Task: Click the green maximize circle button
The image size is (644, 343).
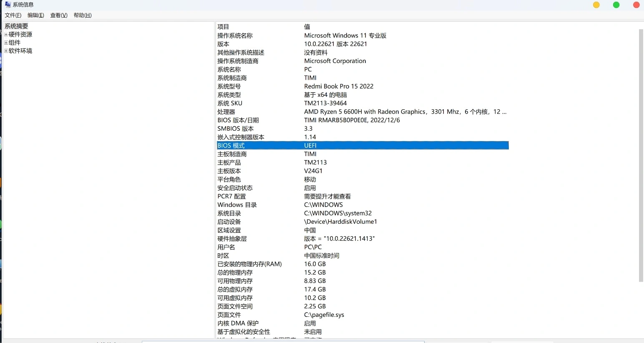Action: (616, 5)
